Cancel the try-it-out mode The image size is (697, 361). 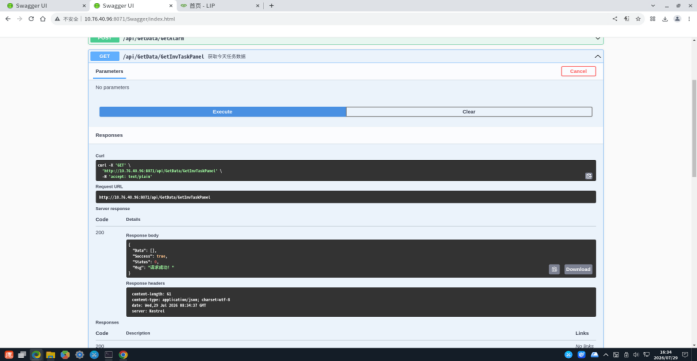coord(578,71)
